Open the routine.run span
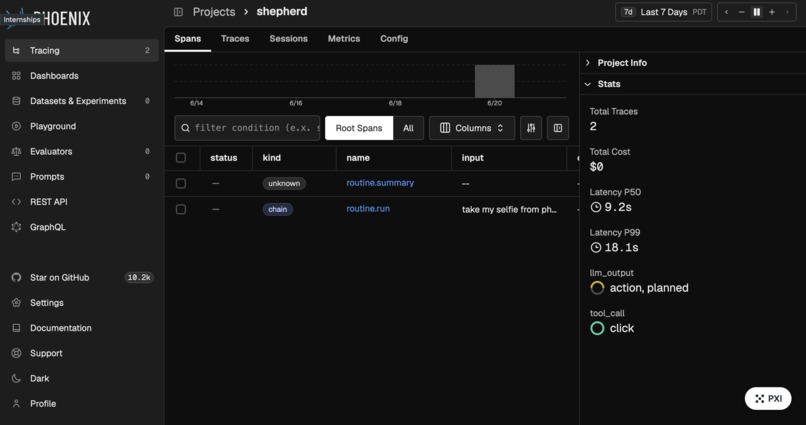Screen dimensions: 806x425 (368, 209)
